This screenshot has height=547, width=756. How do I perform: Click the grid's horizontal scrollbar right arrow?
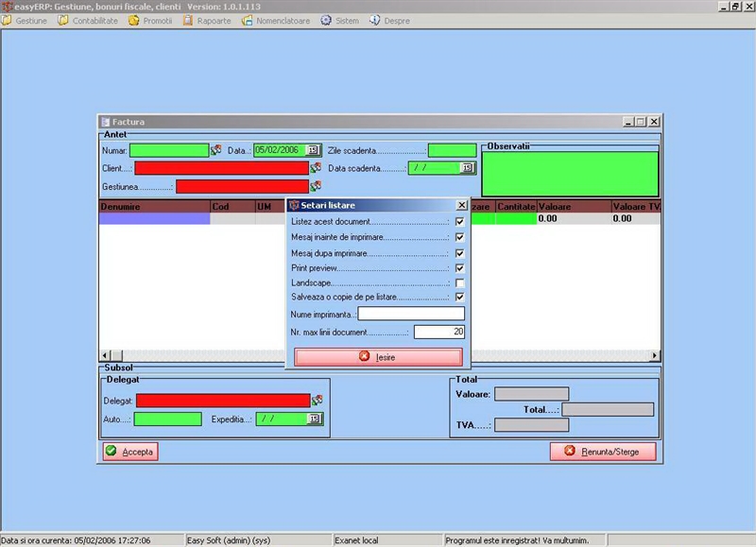(x=655, y=355)
